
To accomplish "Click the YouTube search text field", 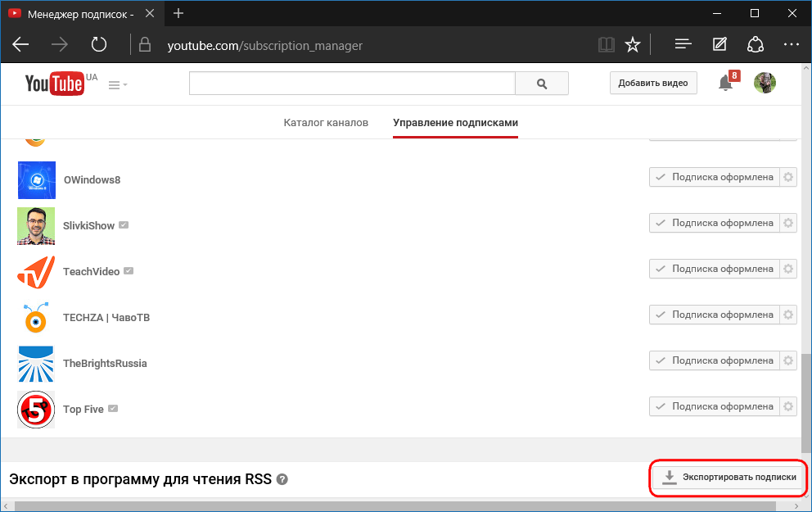I will pos(352,84).
